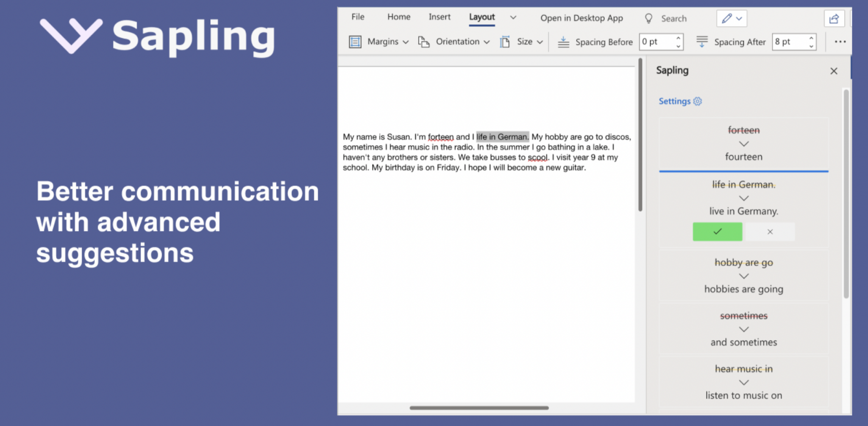Expand the Layout tab dropdown chevron
The width and height of the screenshot is (868, 426).
pyautogui.click(x=513, y=17)
